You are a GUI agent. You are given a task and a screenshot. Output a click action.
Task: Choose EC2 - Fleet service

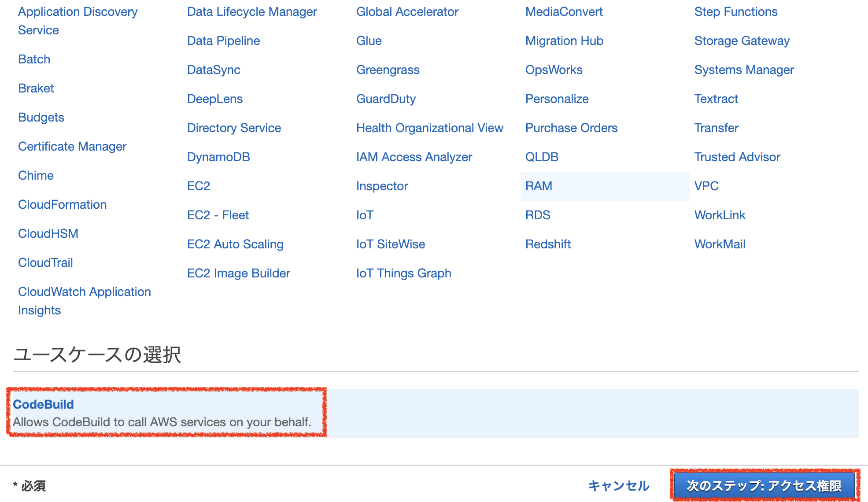[x=218, y=215]
